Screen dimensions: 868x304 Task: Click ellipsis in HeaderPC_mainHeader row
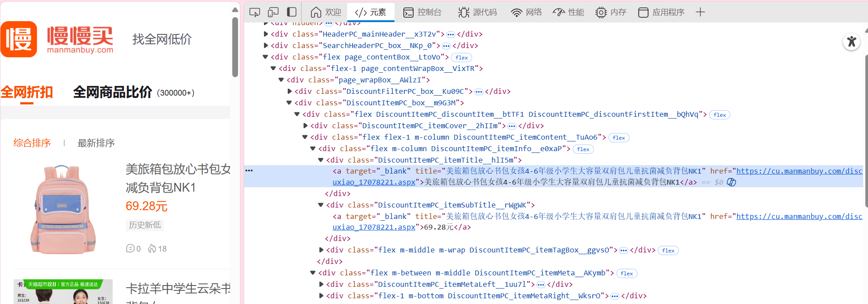[450, 34]
